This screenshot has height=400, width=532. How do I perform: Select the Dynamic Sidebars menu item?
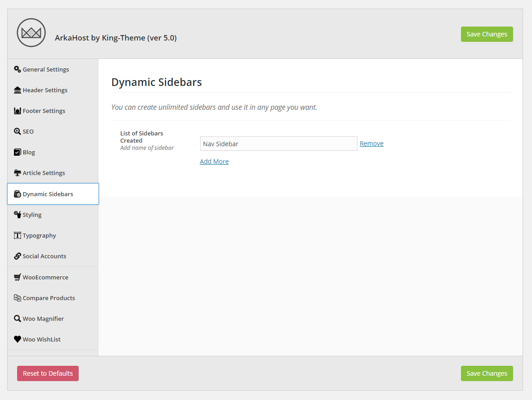[x=53, y=194]
